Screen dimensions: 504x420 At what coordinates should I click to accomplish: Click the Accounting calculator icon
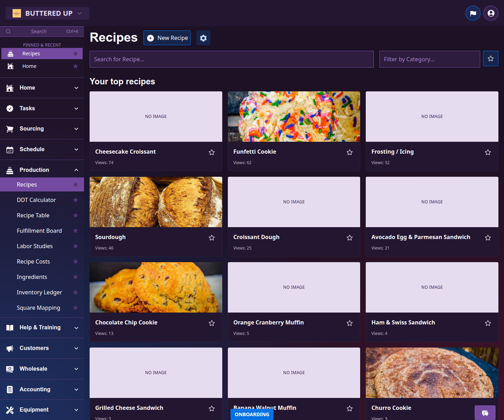pos(10,389)
